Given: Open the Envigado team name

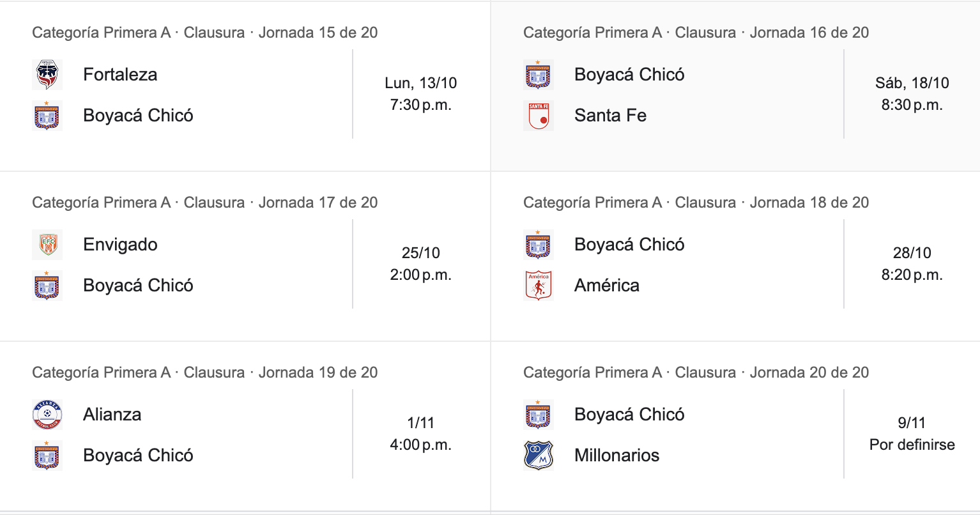Looking at the screenshot, I should click(x=120, y=245).
